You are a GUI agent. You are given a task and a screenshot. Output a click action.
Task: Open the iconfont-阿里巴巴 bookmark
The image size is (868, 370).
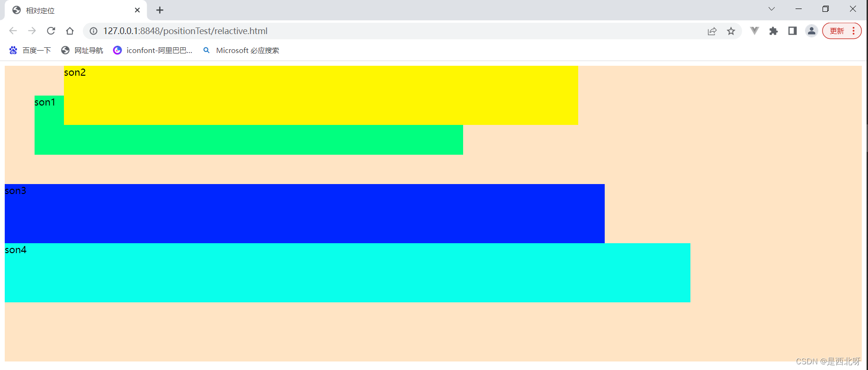pos(152,50)
